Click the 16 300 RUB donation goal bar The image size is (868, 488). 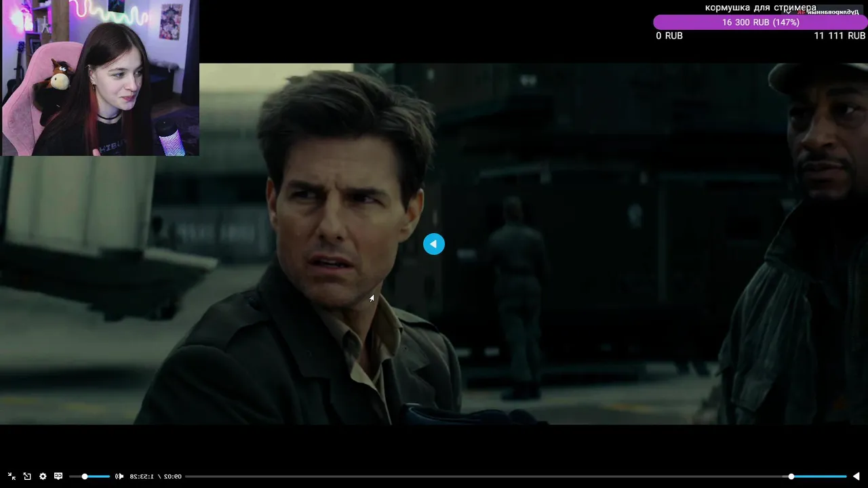760,22
